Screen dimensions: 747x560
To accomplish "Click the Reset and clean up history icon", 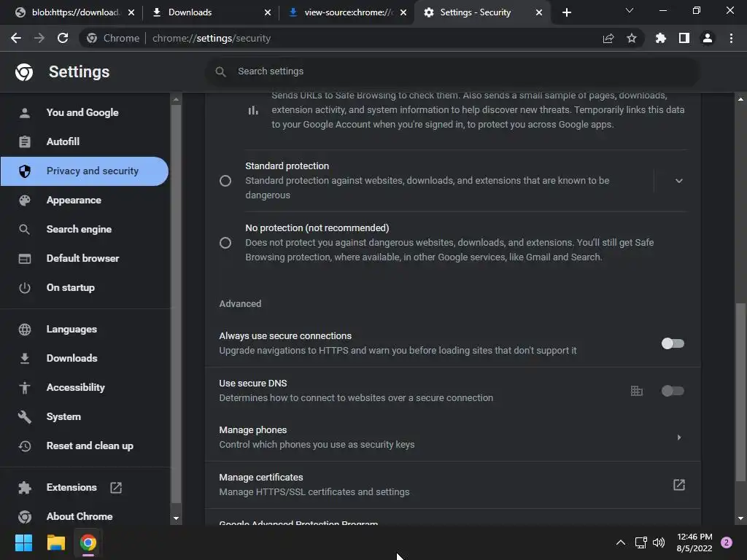I will point(25,446).
